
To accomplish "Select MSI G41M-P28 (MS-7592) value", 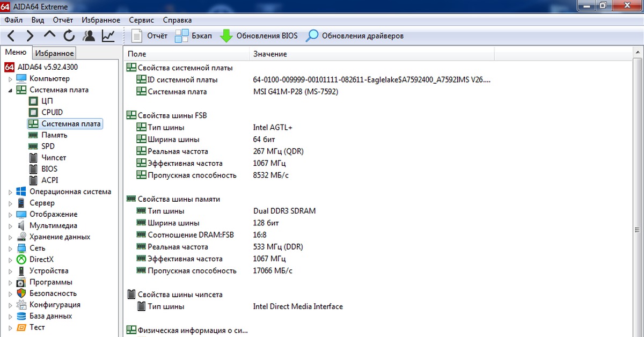I will pyautogui.click(x=296, y=91).
